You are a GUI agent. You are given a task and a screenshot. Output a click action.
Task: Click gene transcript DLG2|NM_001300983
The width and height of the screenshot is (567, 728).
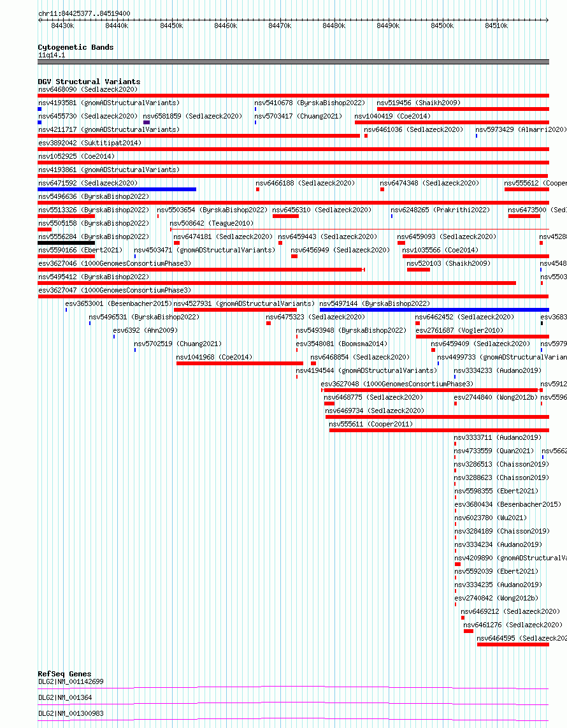coord(71,714)
